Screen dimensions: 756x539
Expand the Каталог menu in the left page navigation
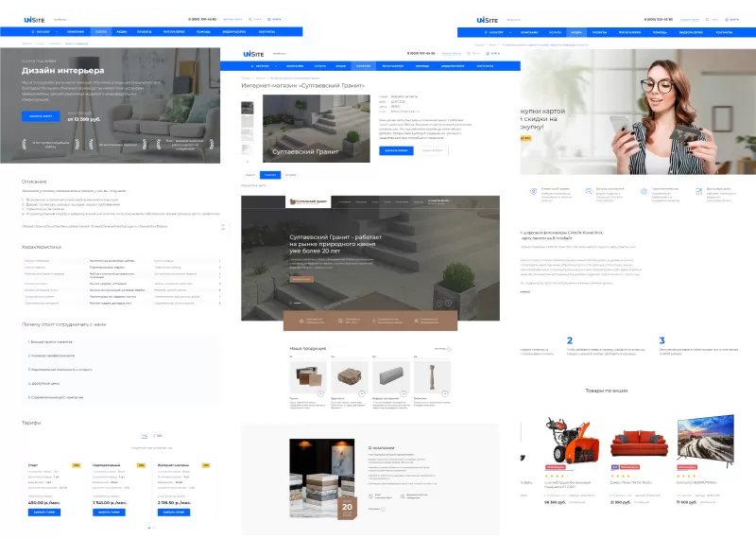point(43,32)
